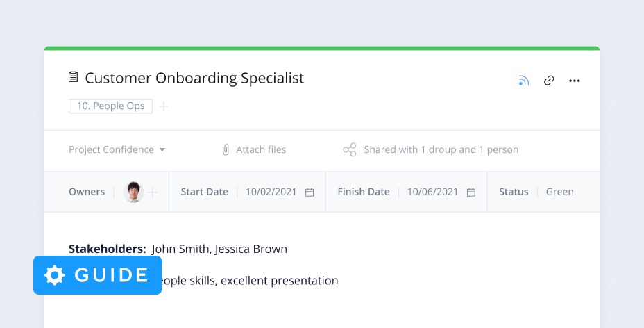
Task: Open Shared with 1 group and 1 person
Action: tap(441, 149)
